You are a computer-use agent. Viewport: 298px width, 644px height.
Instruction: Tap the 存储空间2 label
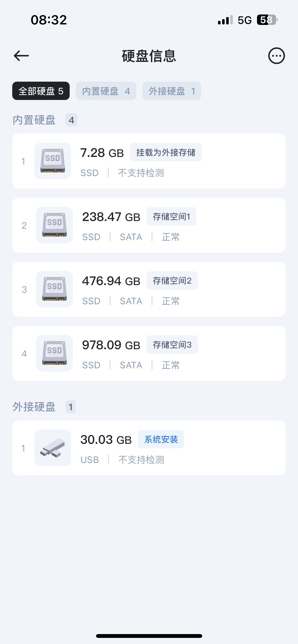click(x=172, y=281)
